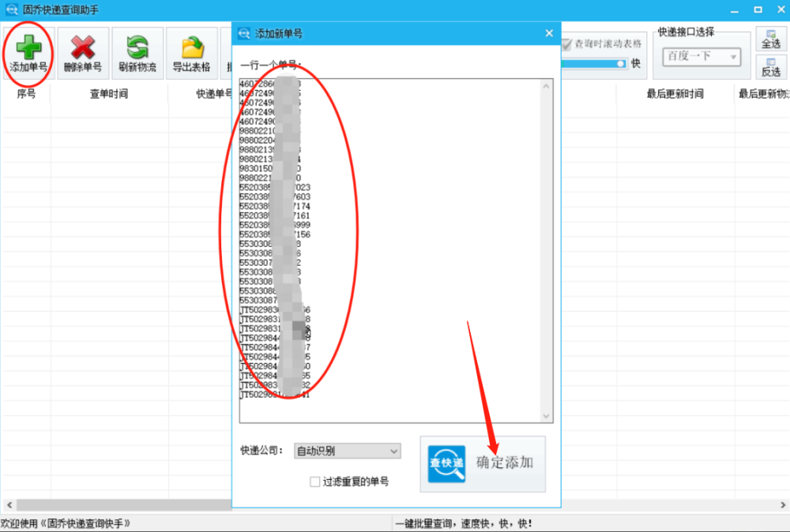Open the 快递公司 自动识别 dropdown
This screenshot has height=532, width=790.
pyautogui.click(x=347, y=451)
